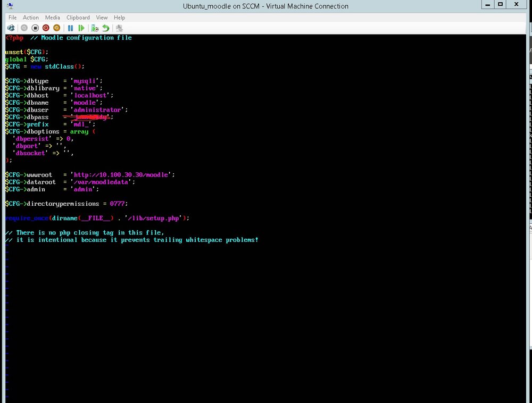Click the green Revert arrow icon
The height and width of the screenshot is (403, 532).
106,28
